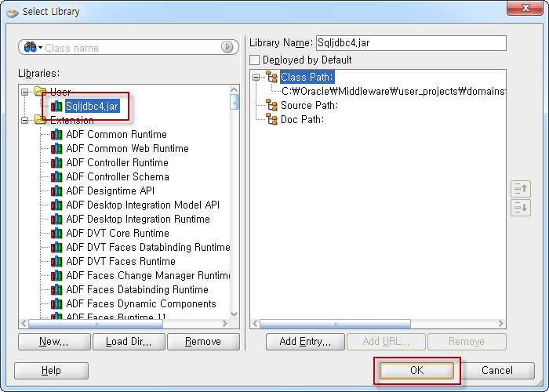Toggle Deployed by Default checkbox
The image size is (549, 392).
tap(255, 60)
